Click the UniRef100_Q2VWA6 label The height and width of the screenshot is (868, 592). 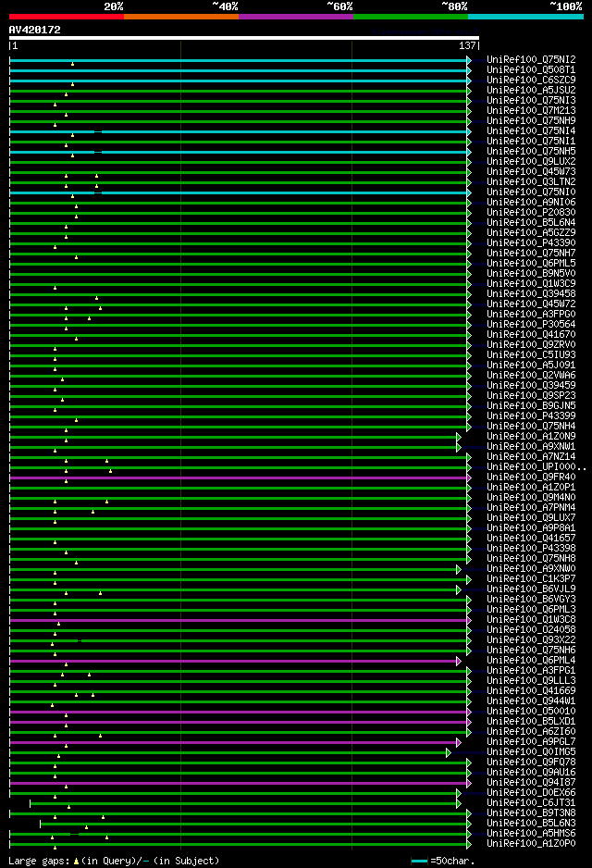pyautogui.click(x=531, y=375)
